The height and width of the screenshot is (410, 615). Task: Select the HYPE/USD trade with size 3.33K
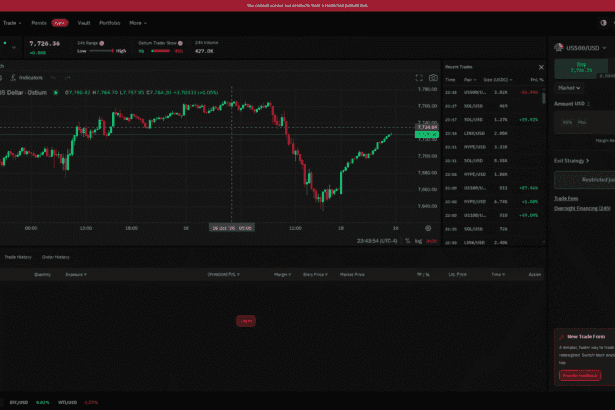coord(493,147)
